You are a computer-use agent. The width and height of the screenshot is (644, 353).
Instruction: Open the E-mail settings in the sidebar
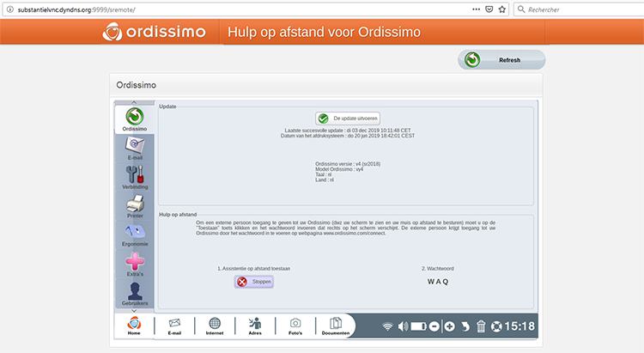pos(135,147)
